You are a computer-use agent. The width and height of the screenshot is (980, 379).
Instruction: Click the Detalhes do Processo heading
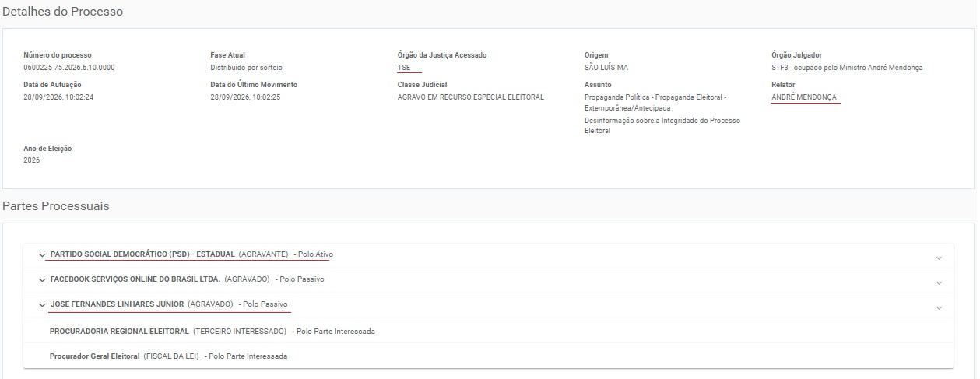point(63,12)
